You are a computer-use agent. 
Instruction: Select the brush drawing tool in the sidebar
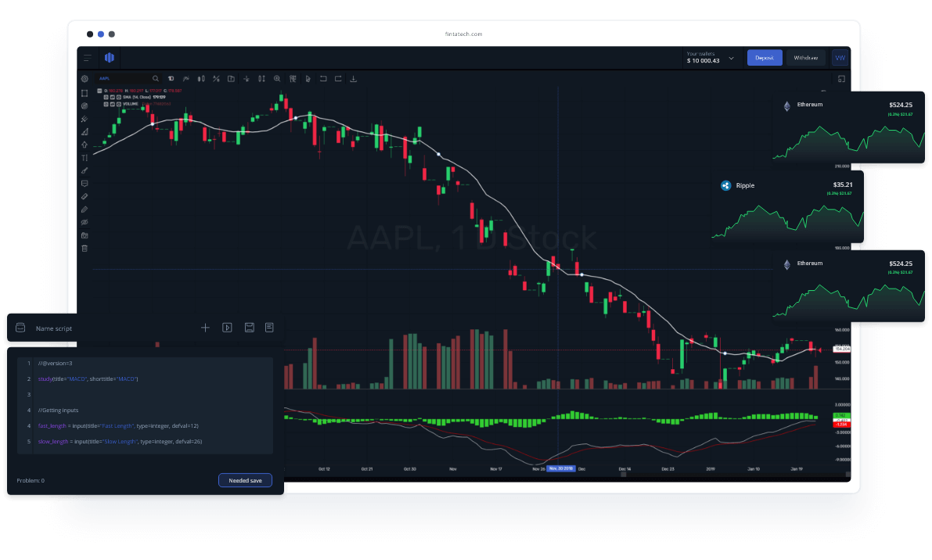click(x=85, y=171)
